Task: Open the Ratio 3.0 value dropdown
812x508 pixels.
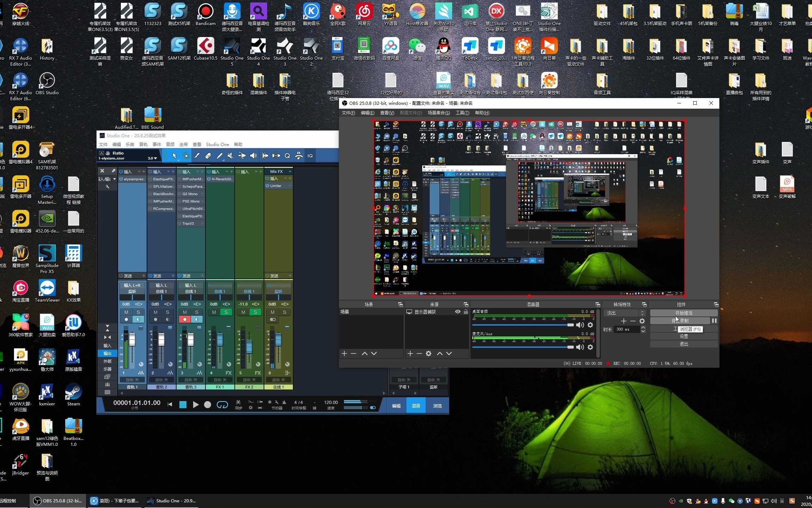Action: [153, 158]
